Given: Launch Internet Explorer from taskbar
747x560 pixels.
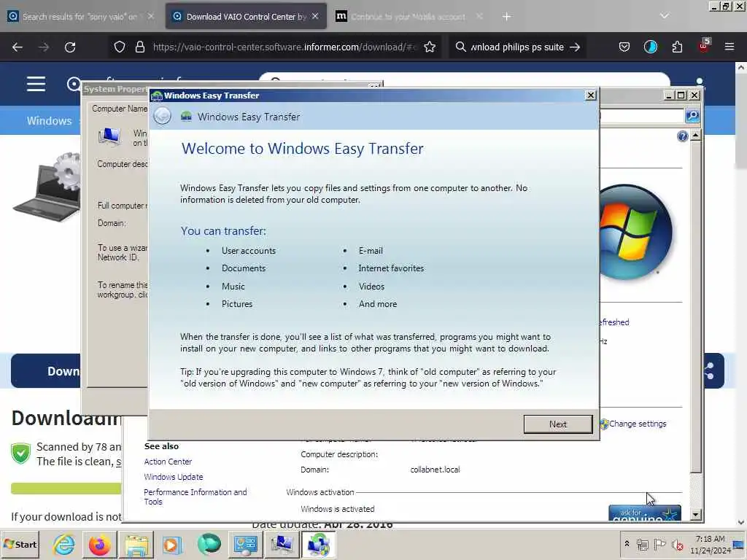Looking at the screenshot, I should coord(63,545).
